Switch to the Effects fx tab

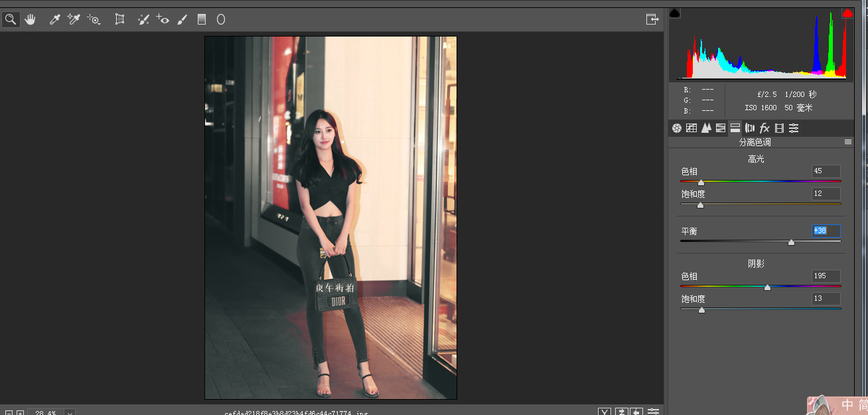click(764, 128)
